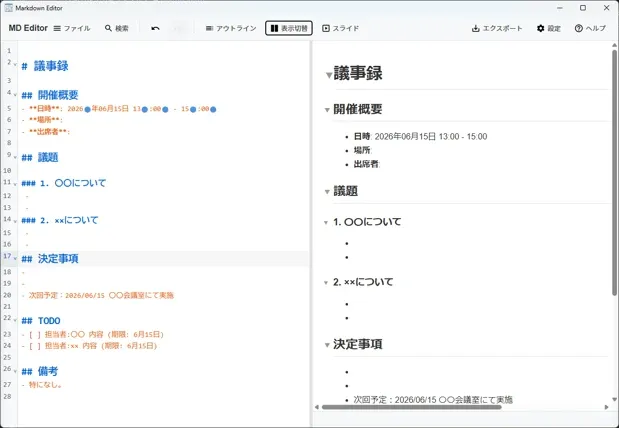Toggle the 表示切替 view mode button
This screenshot has width=619, height=428.
click(x=289, y=29)
